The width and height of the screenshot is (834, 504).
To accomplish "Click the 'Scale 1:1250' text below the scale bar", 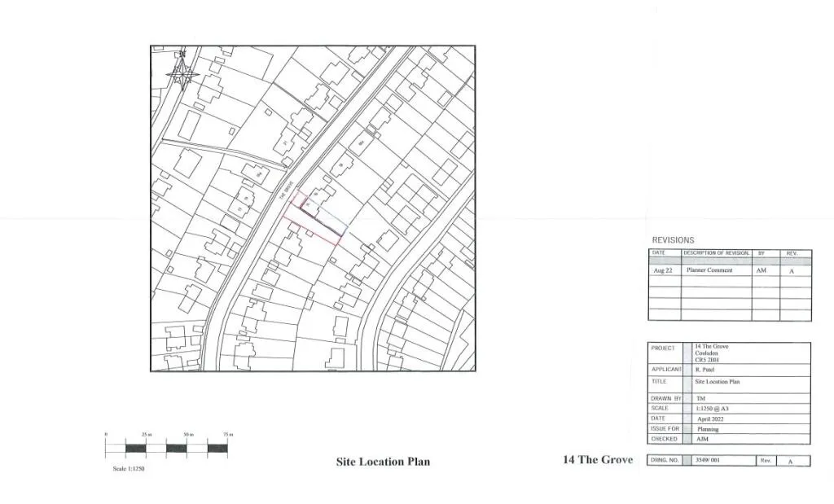I will coord(128,469).
